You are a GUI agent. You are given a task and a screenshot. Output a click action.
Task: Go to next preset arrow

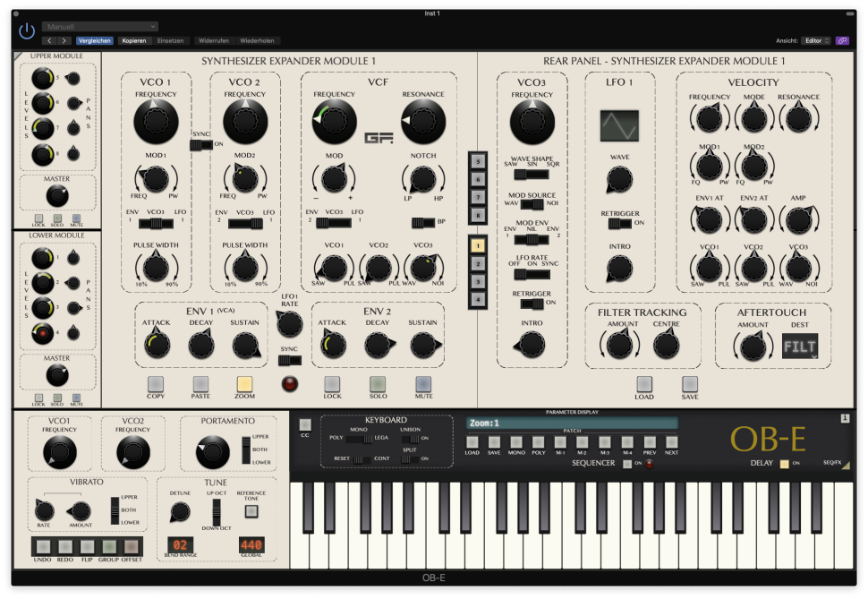click(64, 40)
